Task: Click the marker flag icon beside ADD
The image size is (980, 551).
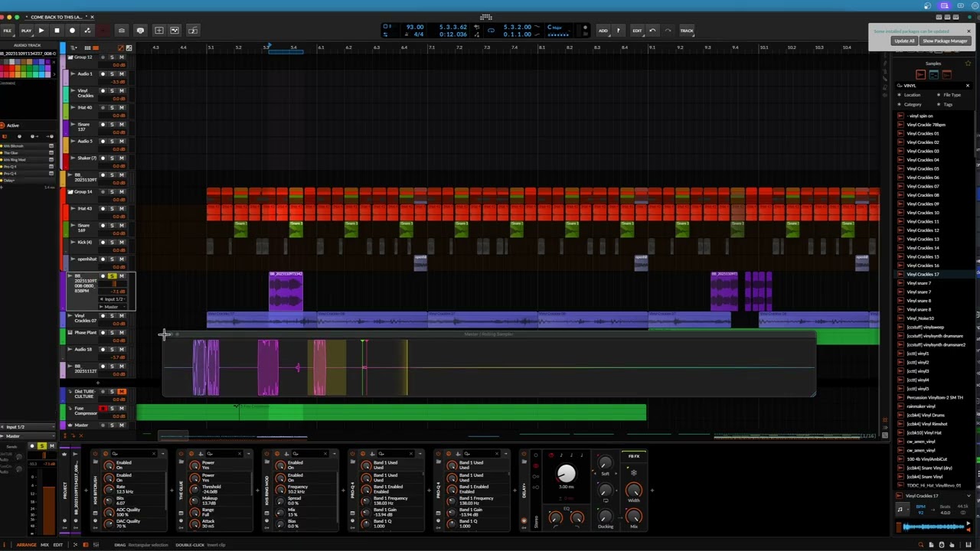Action: [x=618, y=31]
